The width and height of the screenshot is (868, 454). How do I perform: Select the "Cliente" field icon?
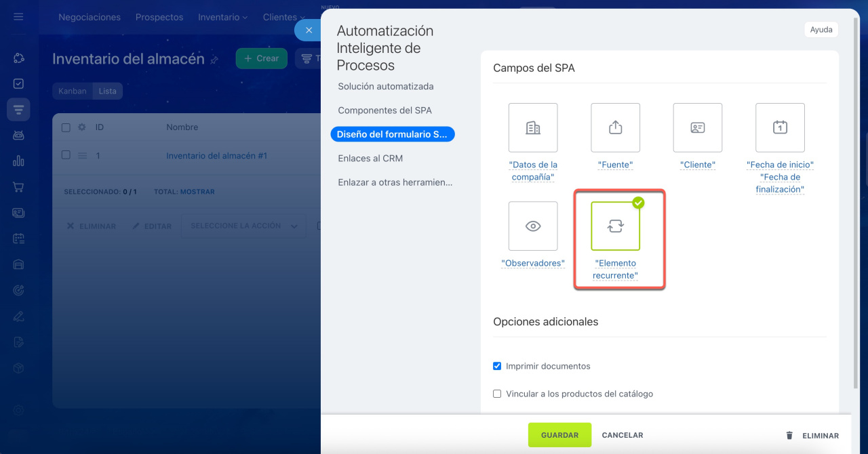point(697,127)
